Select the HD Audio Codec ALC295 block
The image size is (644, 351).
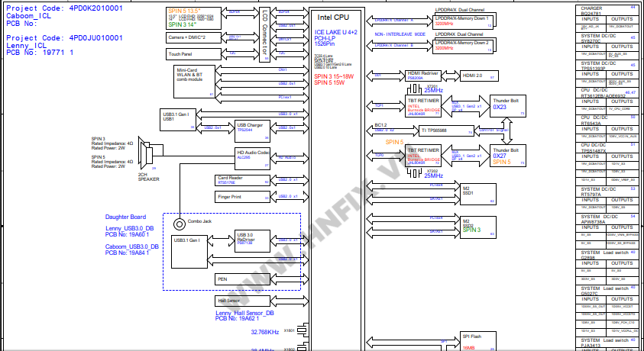pos(251,154)
